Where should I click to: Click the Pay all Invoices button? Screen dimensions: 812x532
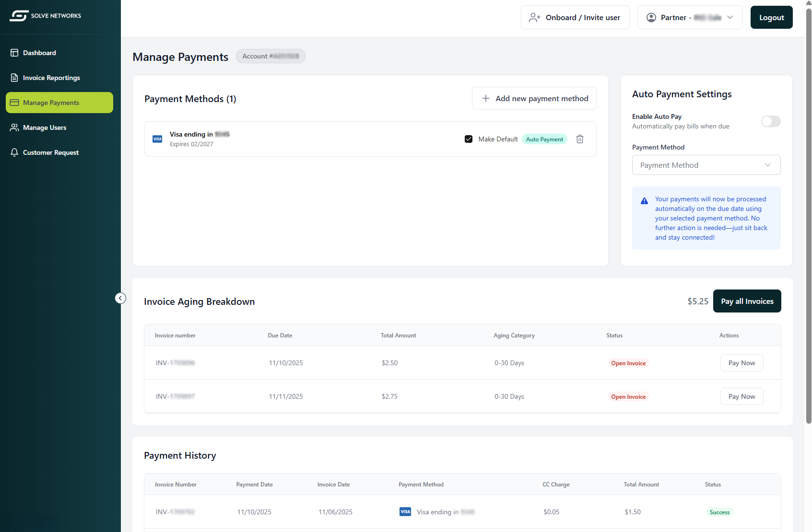coord(747,301)
